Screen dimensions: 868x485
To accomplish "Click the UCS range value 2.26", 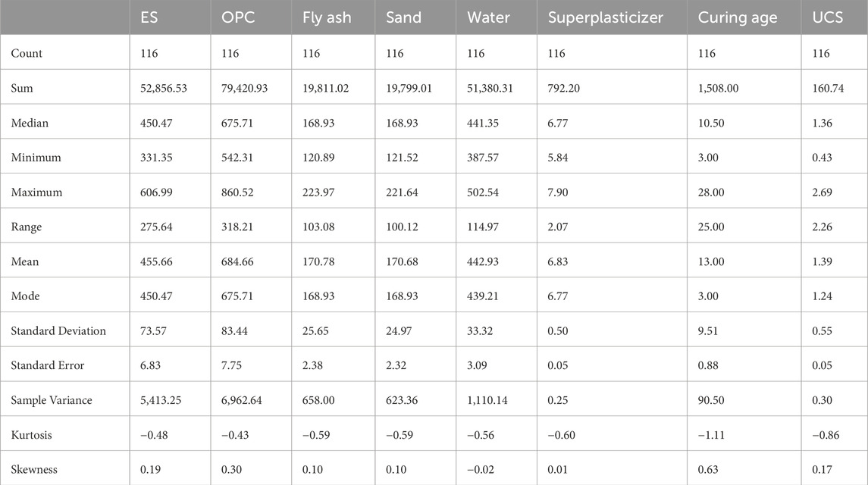I will (x=821, y=227).
